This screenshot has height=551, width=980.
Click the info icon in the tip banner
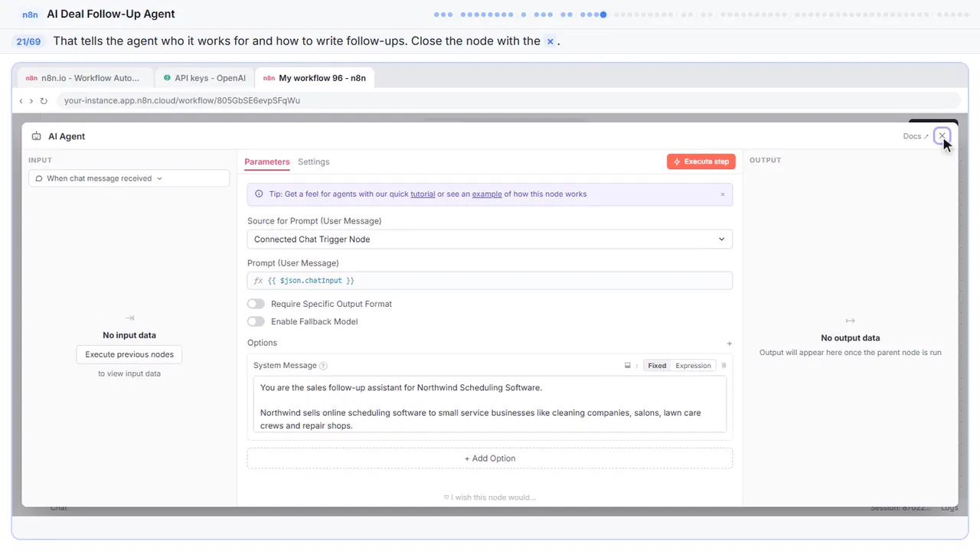point(259,194)
